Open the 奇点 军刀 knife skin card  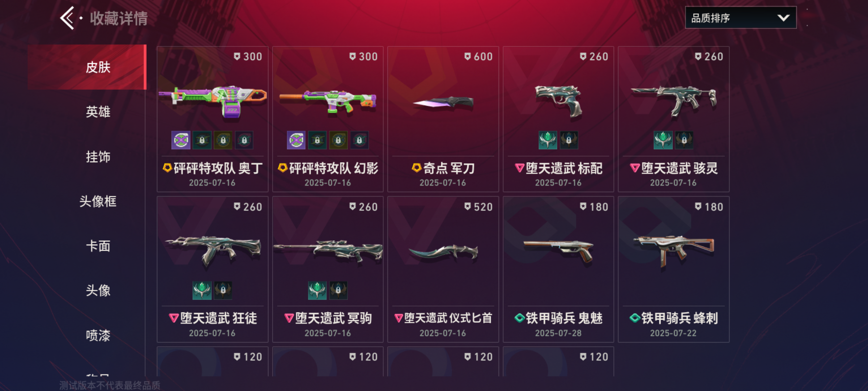point(443,119)
